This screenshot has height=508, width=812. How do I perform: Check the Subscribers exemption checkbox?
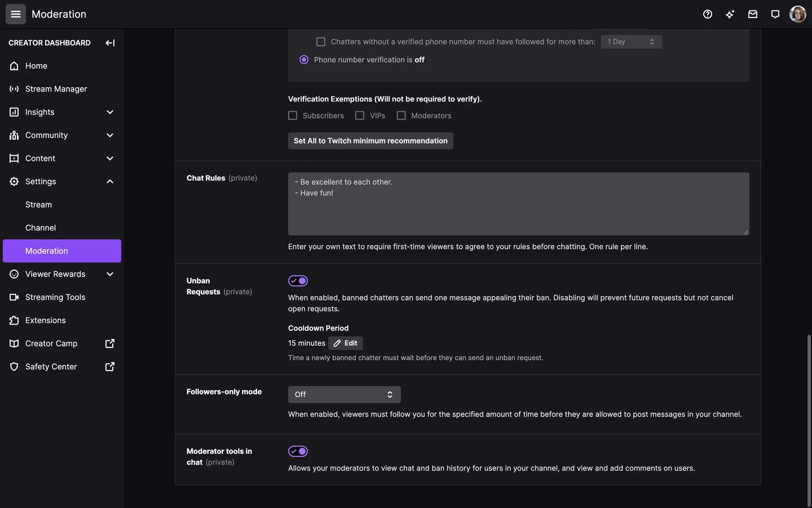[x=293, y=116]
